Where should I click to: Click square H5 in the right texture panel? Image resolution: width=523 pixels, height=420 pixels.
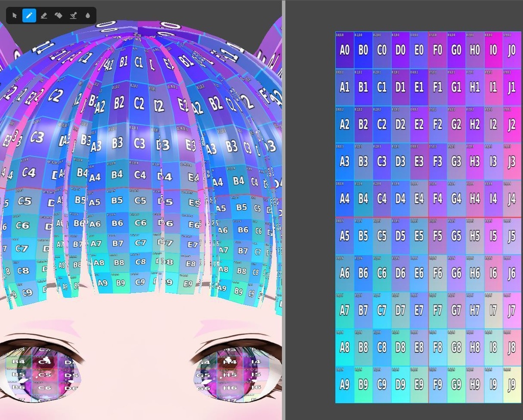[x=474, y=236]
